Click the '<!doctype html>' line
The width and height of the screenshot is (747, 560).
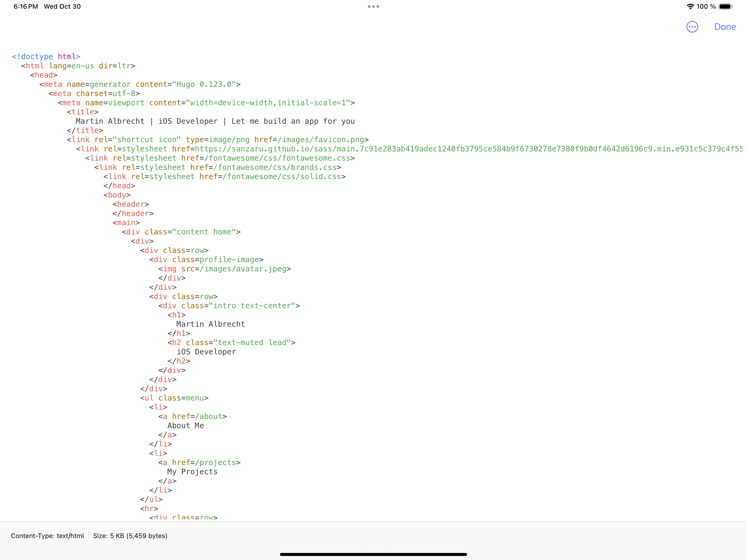(46, 56)
